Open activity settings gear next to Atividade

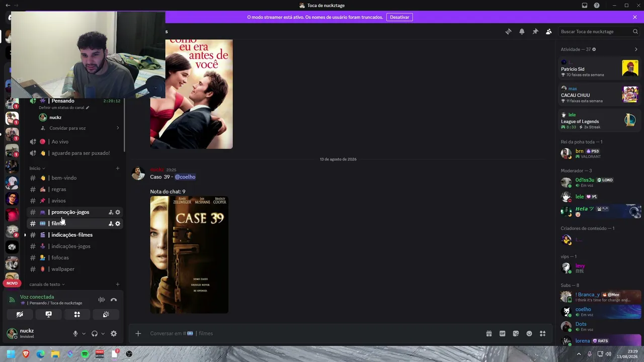point(594,49)
